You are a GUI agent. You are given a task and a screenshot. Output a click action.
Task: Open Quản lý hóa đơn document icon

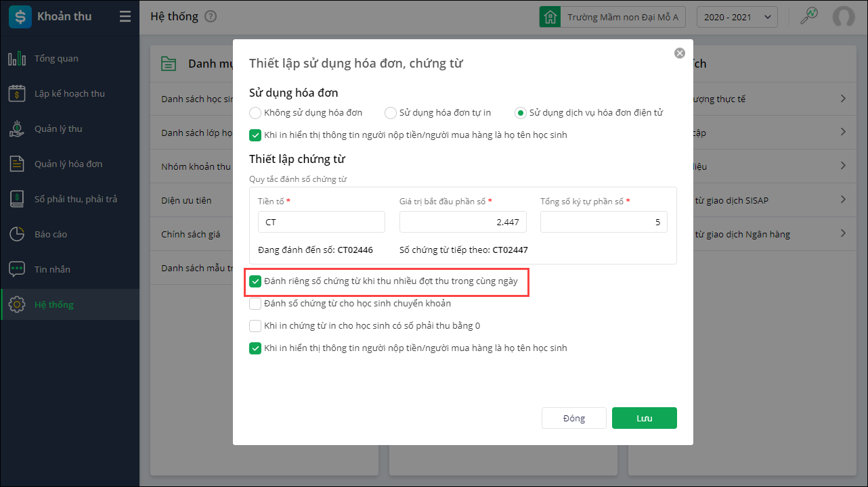point(17,164)
